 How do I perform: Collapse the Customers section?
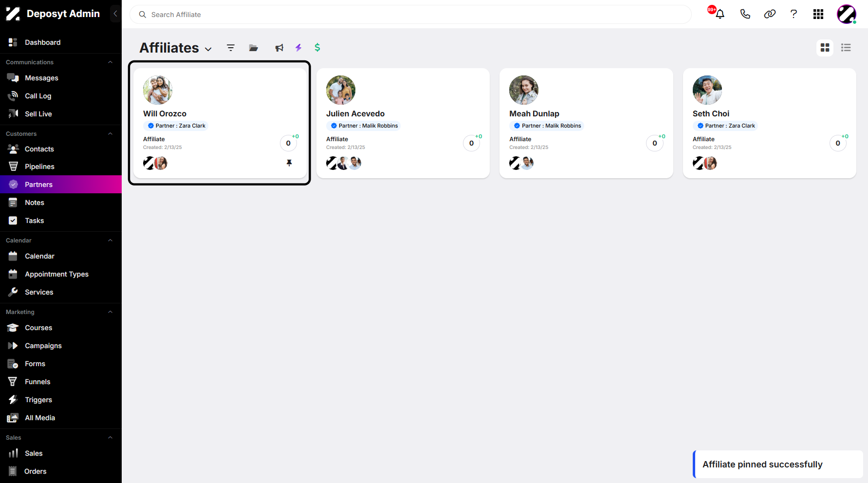pos(110,134)
